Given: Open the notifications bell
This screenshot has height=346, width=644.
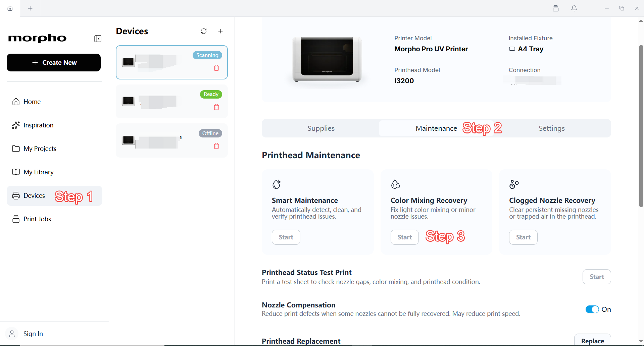Looking at the screenshot, I should [574, 8].
